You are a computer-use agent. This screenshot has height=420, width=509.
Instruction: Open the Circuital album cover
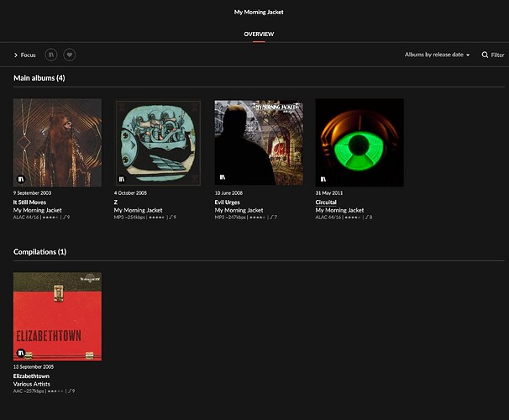pos(359,143)
